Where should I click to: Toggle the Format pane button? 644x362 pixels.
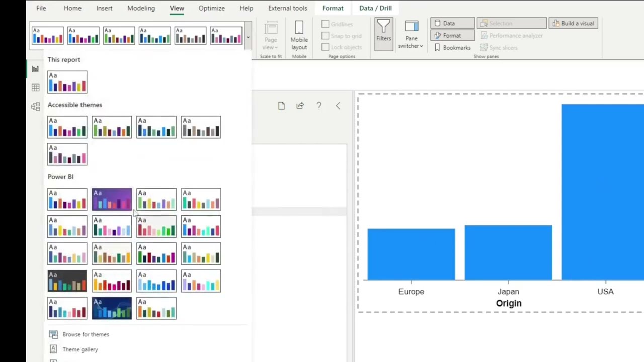pos(452,36)
